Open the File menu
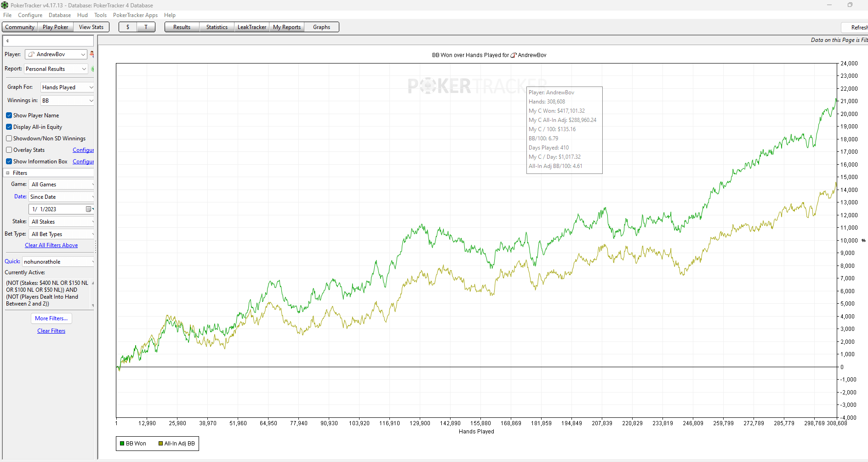Image resolution: width=868 pixels, height=462 pixels. coord(7,15)
